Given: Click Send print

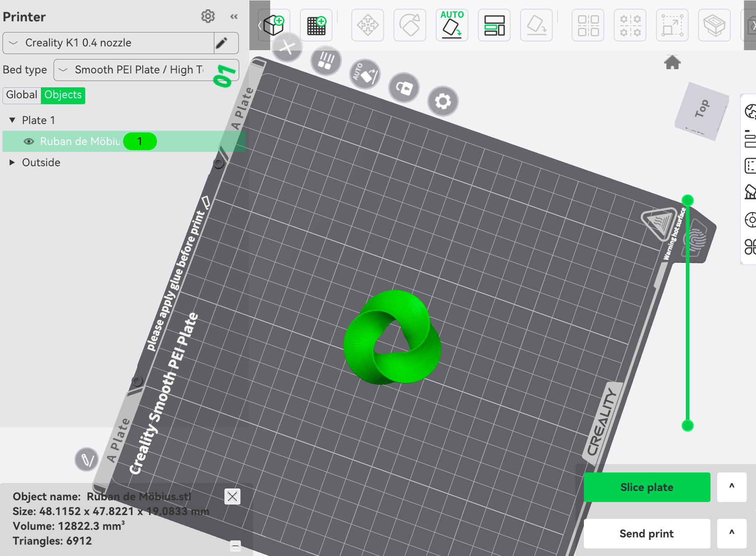Looking at the screenshot, I should pos(646,534).
